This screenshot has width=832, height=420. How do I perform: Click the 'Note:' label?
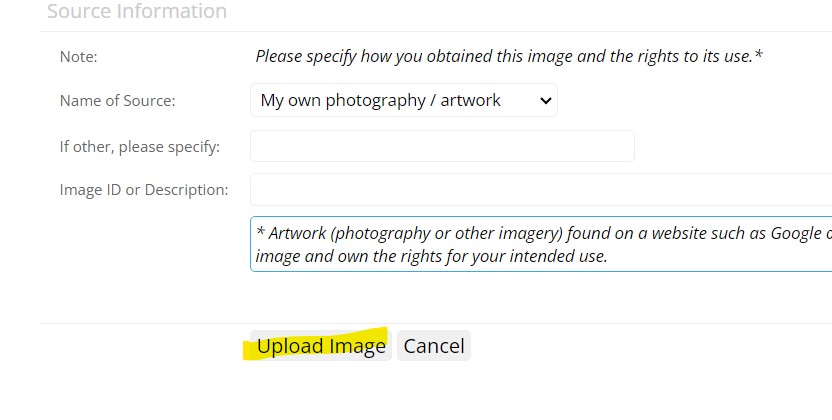[79, 56]
